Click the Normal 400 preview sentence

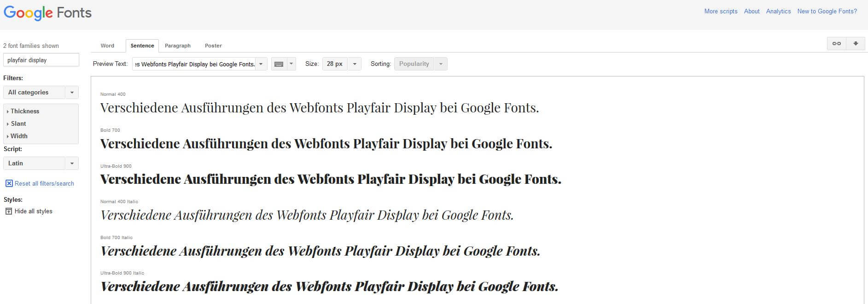click(320, 108)
